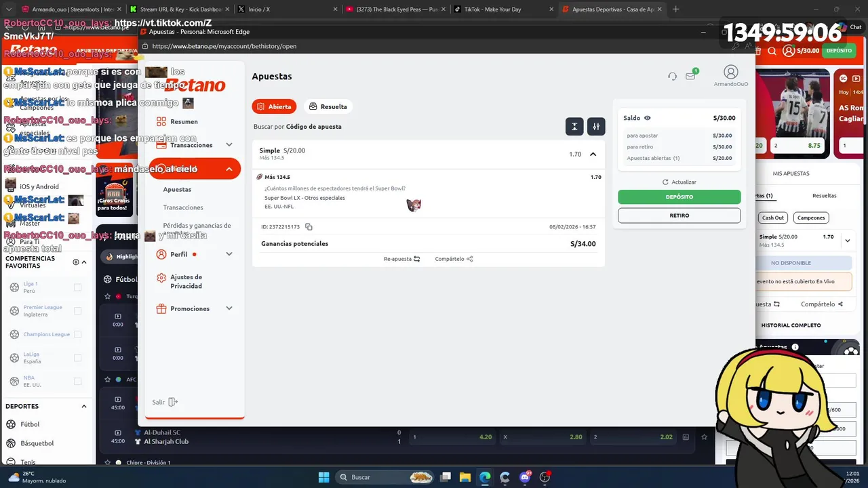Collapse all bets with the compress icon
The image size is (868, 488).
pos(574,126)
